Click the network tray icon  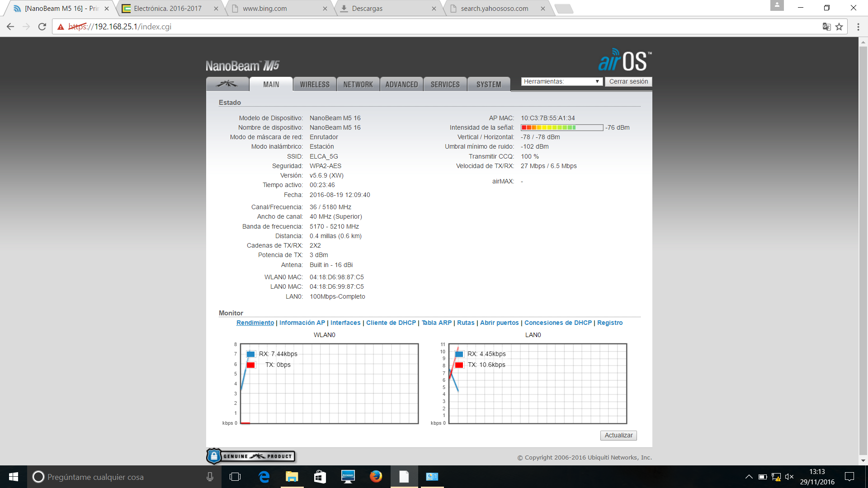(x=776, y=477)
